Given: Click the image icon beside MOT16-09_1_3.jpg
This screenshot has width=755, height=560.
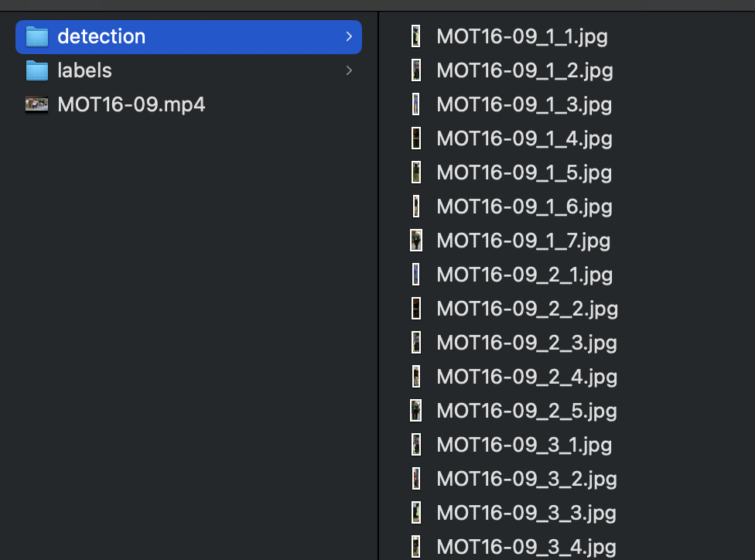Looking at the screenshot, I should (x=416, y=104).
